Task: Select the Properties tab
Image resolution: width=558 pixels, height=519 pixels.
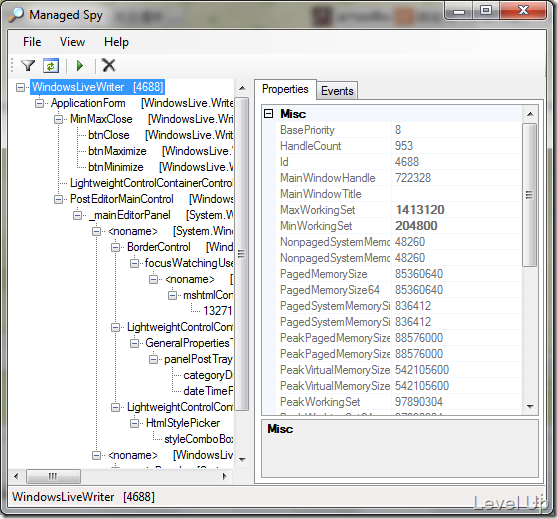Action: coord(285,89)
